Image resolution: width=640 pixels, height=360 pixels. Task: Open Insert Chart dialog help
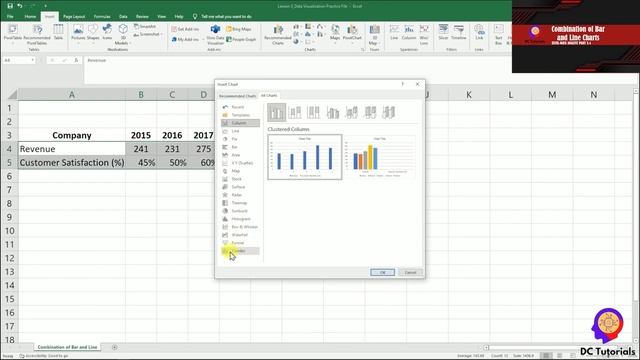click(x=402, y=84)
